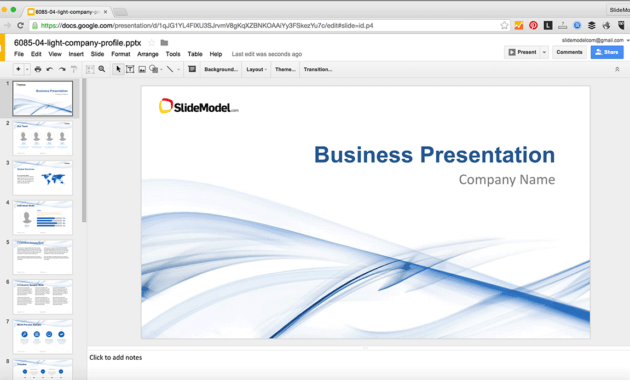Click the insert comment toolbar icon
The image size is (630, 380).
coord(192,69)
